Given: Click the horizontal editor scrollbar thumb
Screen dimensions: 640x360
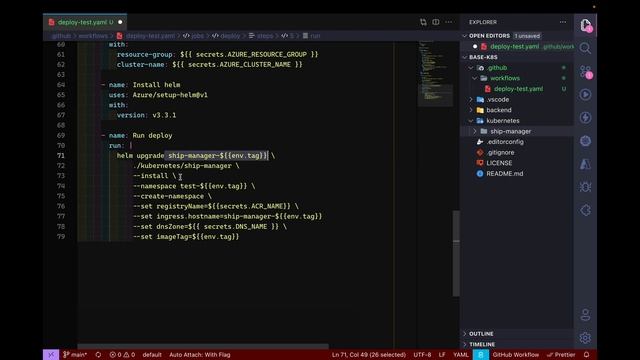Looking at the screenshot, I should point(203,347).
